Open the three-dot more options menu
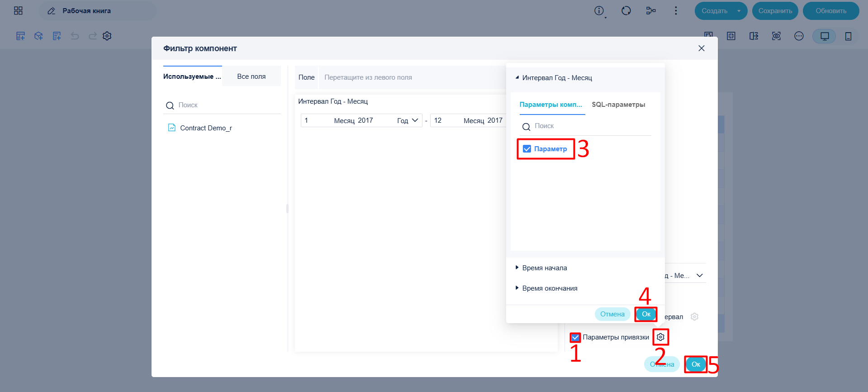Image resolution: width=868 pixels, height=392 pixels. (676, 11)
